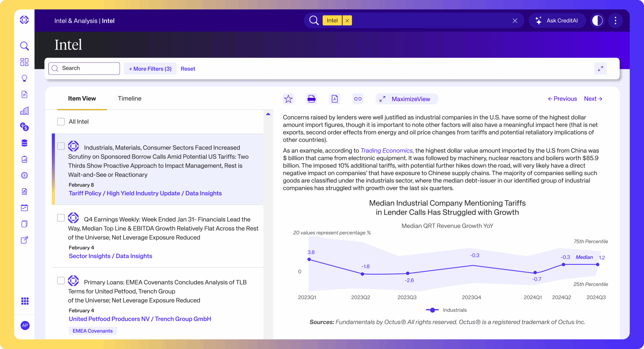Image resolution: width=644 pixels, height=349 pixels.
Task: Expand the filter bar fullscreen
Action: [600, 68]
